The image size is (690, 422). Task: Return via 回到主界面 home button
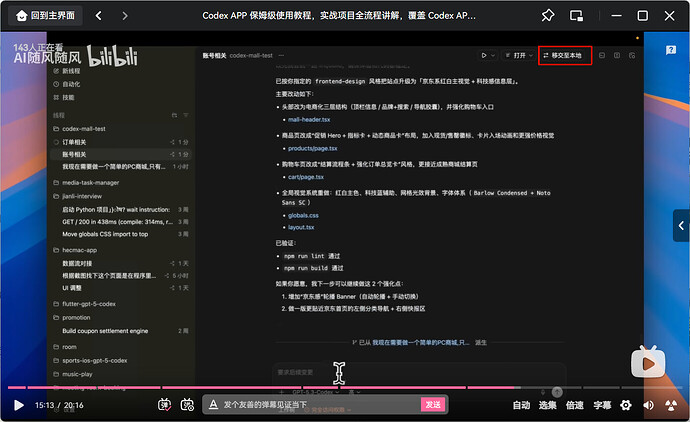point(46,16)
